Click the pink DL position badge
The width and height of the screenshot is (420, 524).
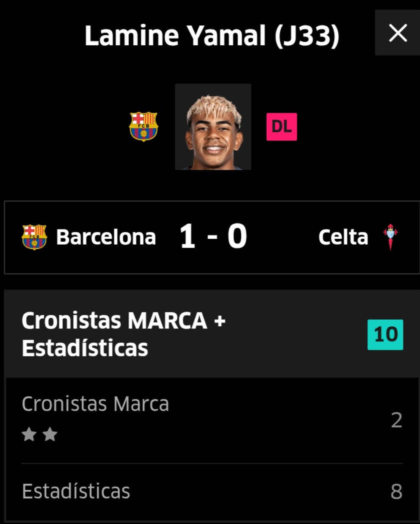pos(282,127)
